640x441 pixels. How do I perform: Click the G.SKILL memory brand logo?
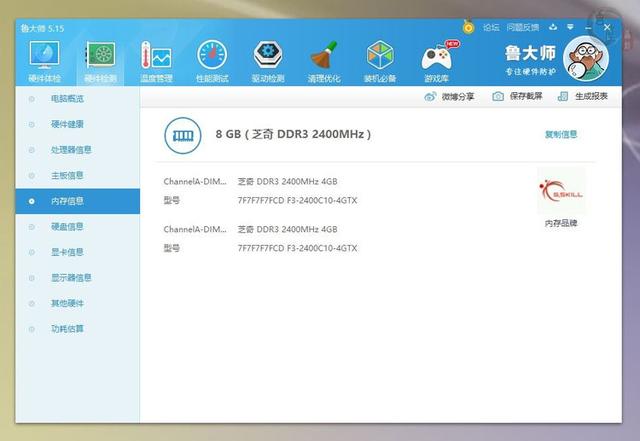(x=561, y=191)
